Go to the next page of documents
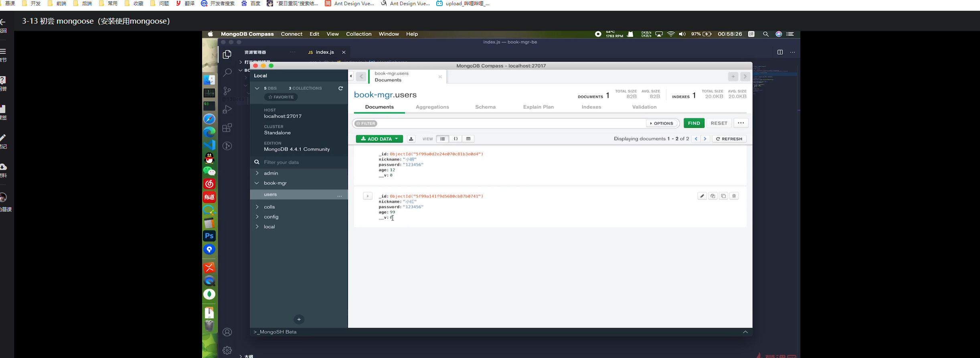 [705, 139]
